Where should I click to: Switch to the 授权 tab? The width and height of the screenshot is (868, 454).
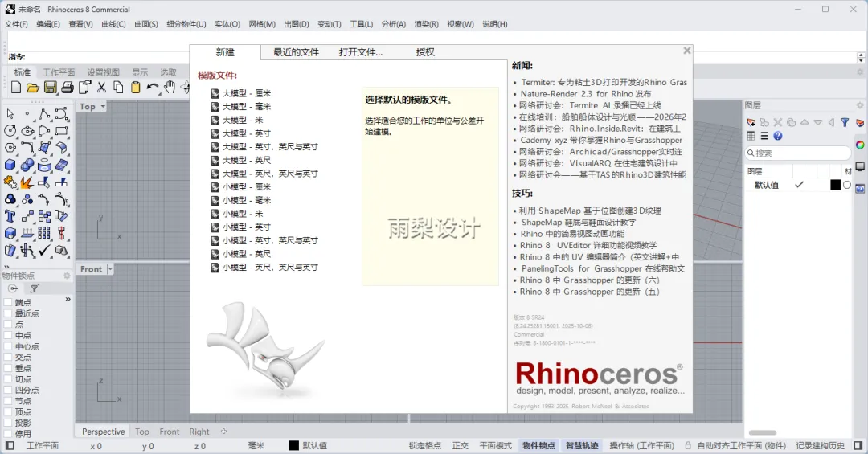click(x=425, y=52)
